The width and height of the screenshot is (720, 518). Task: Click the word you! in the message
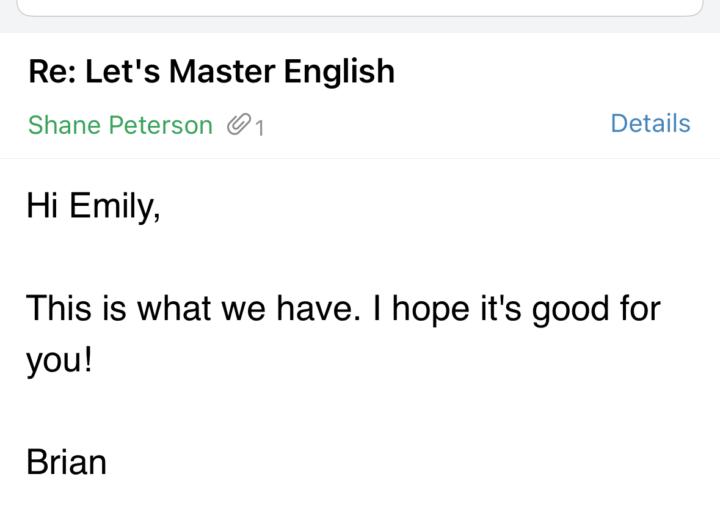(x=59, y=361)
